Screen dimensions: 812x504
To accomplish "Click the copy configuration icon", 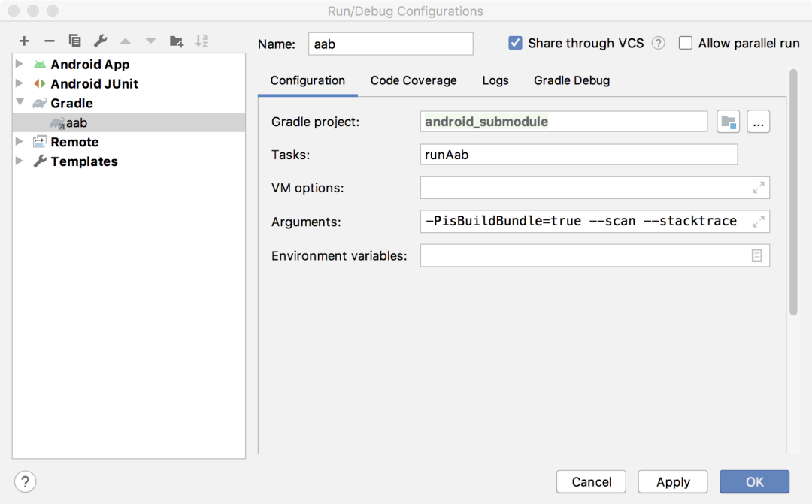I will (x=74, y=41).
